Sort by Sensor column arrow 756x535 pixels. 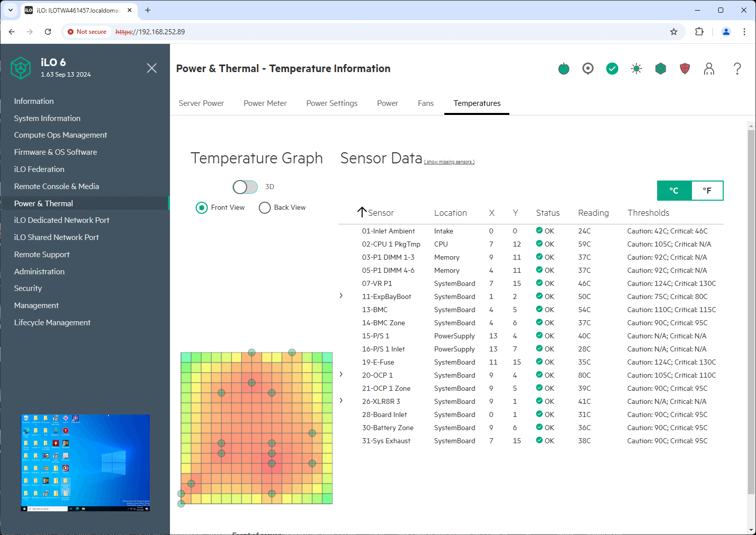pos(362,212)
